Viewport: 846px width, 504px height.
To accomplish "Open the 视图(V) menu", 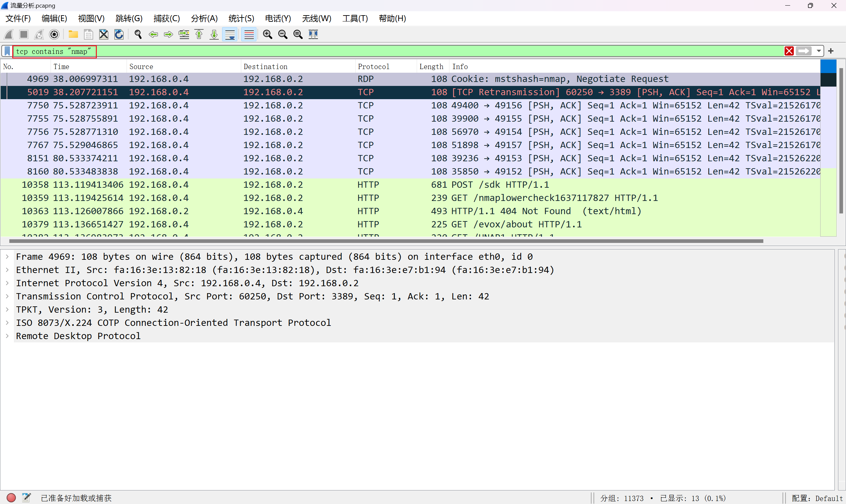I will pos(91,18).
